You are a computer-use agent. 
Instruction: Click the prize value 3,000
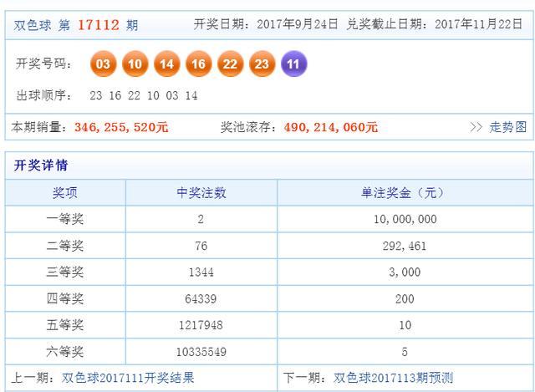405,272
